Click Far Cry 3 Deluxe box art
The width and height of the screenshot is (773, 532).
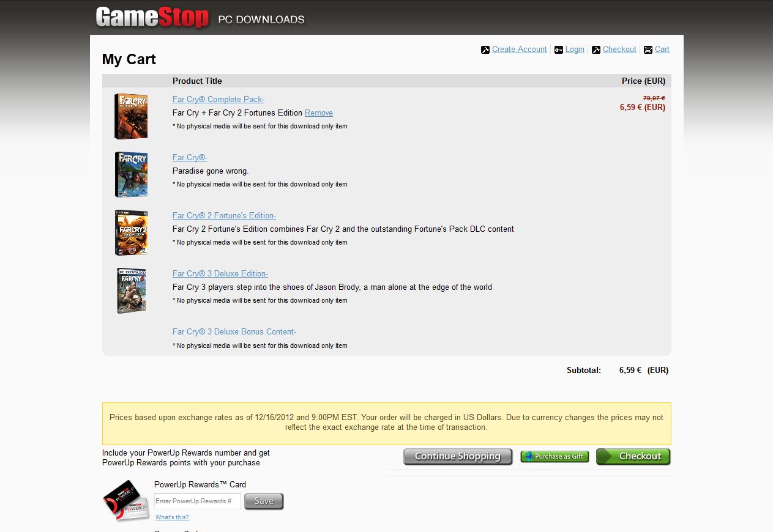click(x=131, y=290)
